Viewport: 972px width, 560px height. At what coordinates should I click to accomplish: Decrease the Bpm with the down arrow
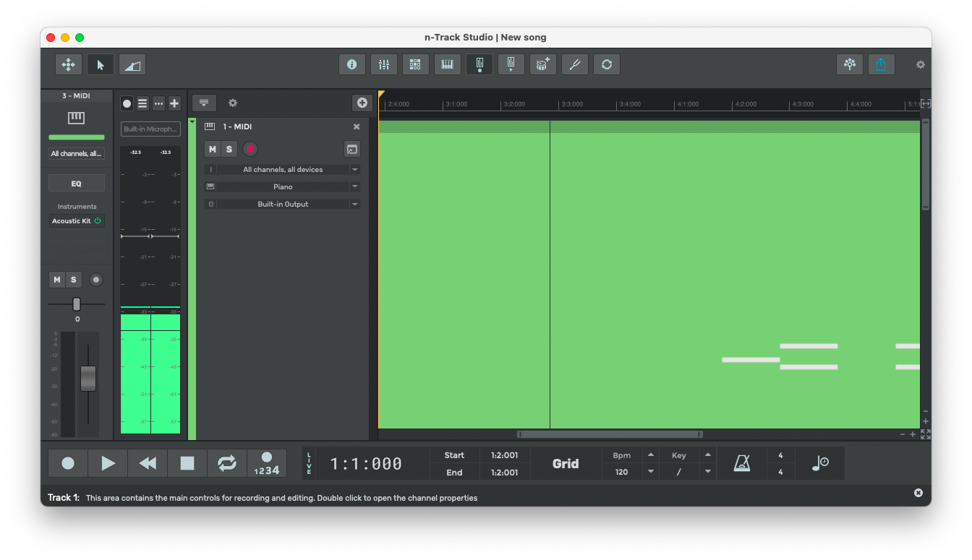tap(650, 472)
